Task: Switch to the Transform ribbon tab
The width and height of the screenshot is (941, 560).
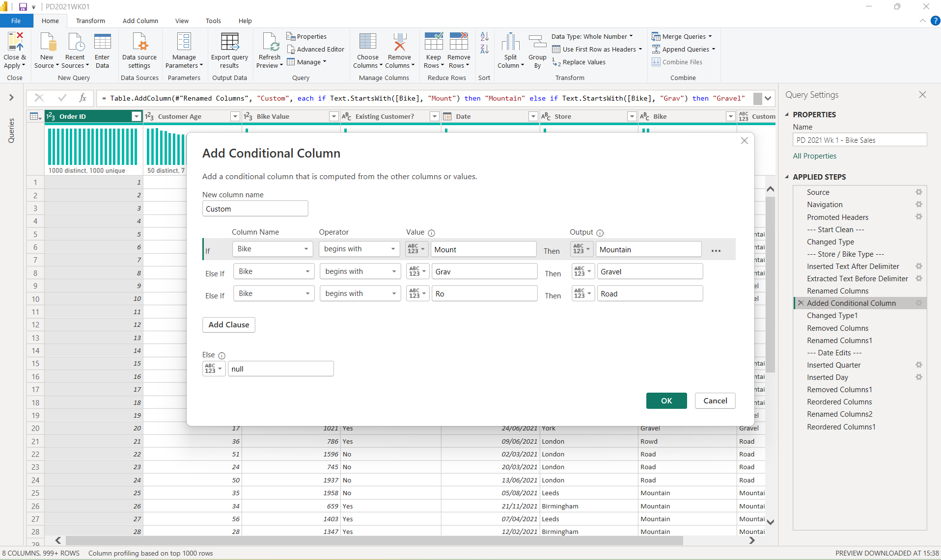Action: (x=90, y=21)
